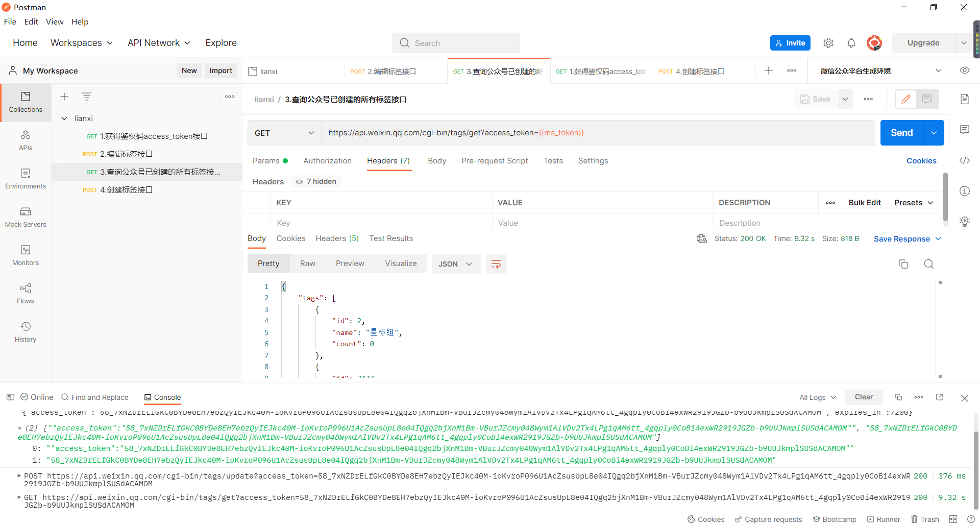Open the GET method dropdown
Screen dimensions: 980x526
click(284, 133)
